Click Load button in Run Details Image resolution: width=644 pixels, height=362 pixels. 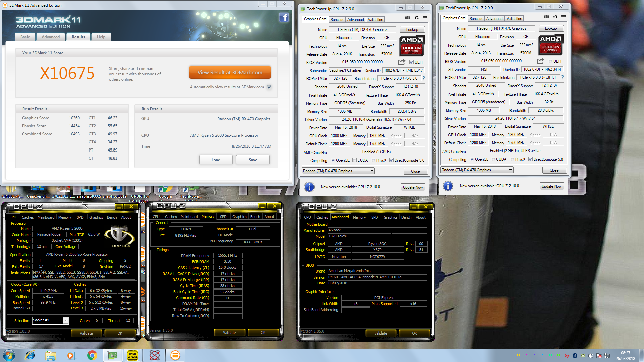[x=216, y=160]
